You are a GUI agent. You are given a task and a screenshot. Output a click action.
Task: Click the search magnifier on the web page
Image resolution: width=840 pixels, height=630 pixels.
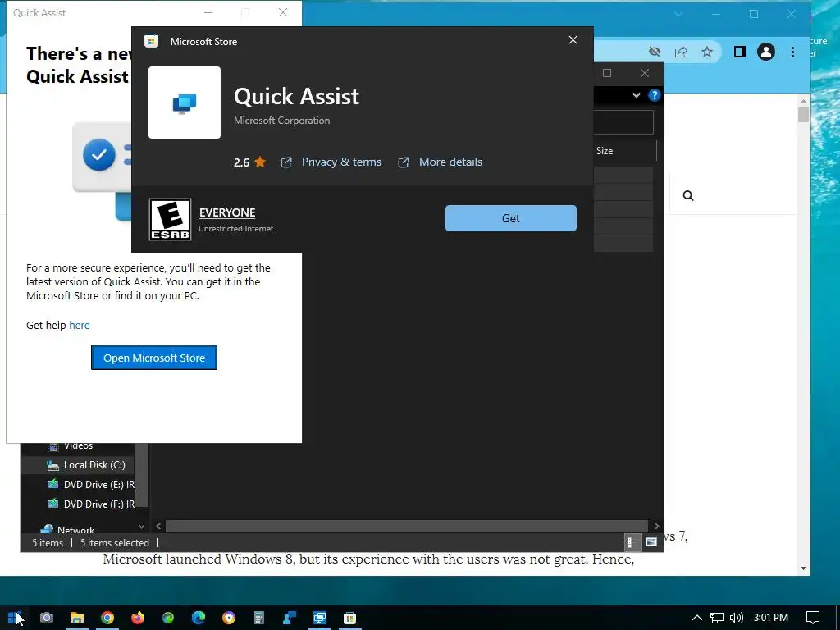(688, 195)
